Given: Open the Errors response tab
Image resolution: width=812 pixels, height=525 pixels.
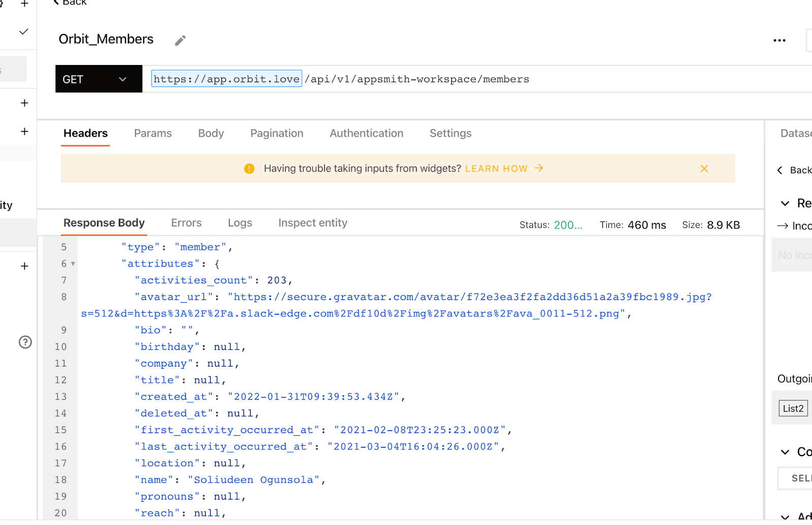Looking at the screenshot, I should click(x=186, y=223).
